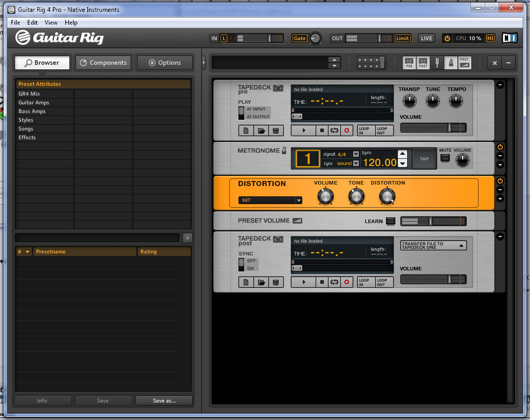Switch Tapedeck post SYNC toggle
The height and width of the screenshot is (420, 530).
(x=241, y=265)
